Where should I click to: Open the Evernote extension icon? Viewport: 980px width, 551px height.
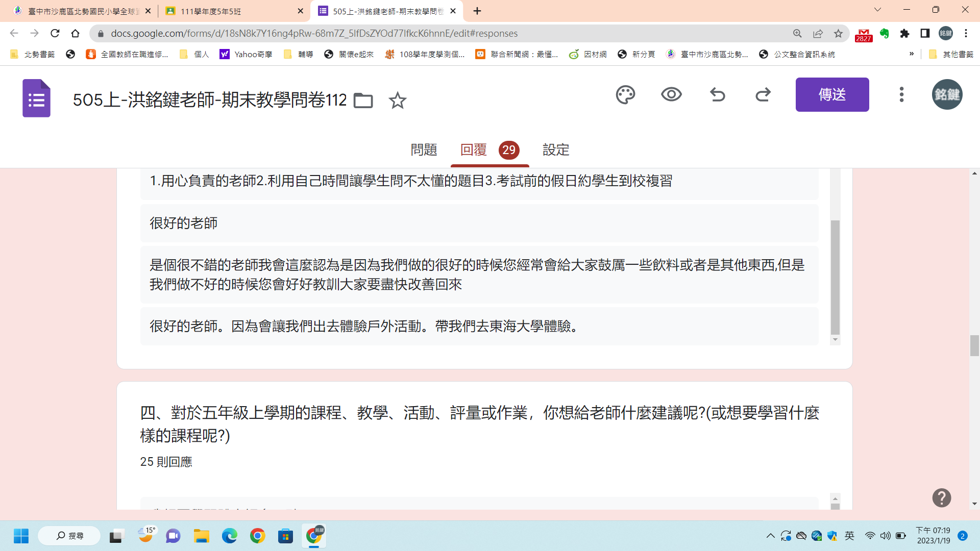point(885,33)
